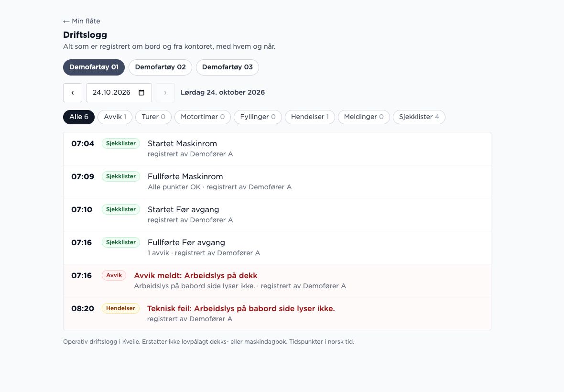Open the 08:20 Teknisk feil entry
Screen dimensions: 564x392
[277, 314]
